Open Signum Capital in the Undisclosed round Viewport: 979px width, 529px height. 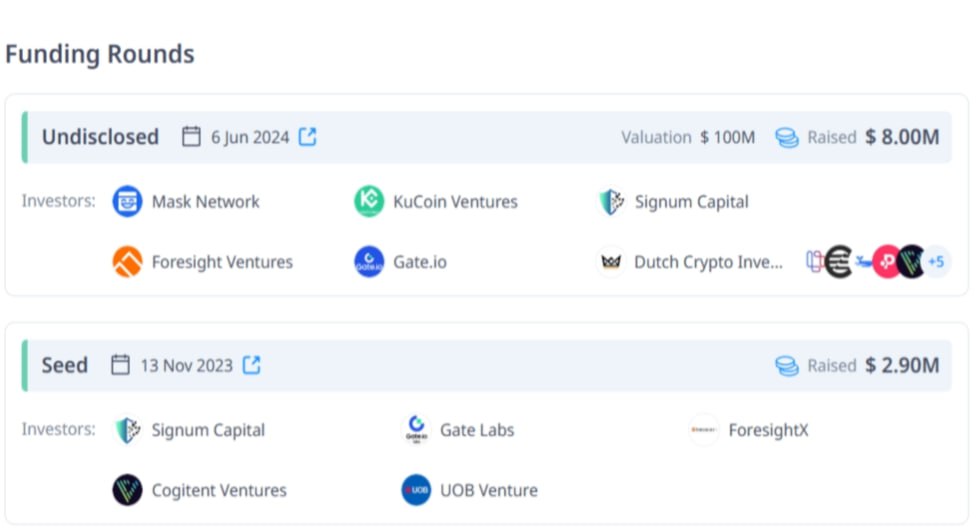(x=691, y=202)
